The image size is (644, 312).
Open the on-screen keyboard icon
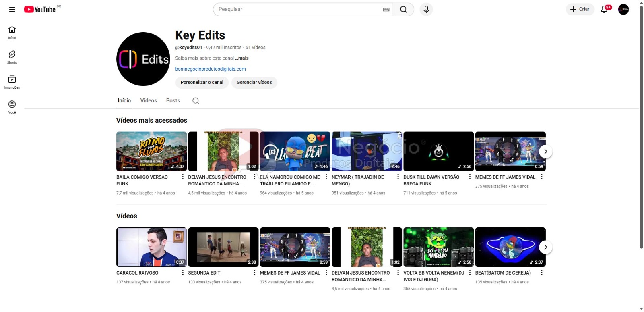(386, 10)
